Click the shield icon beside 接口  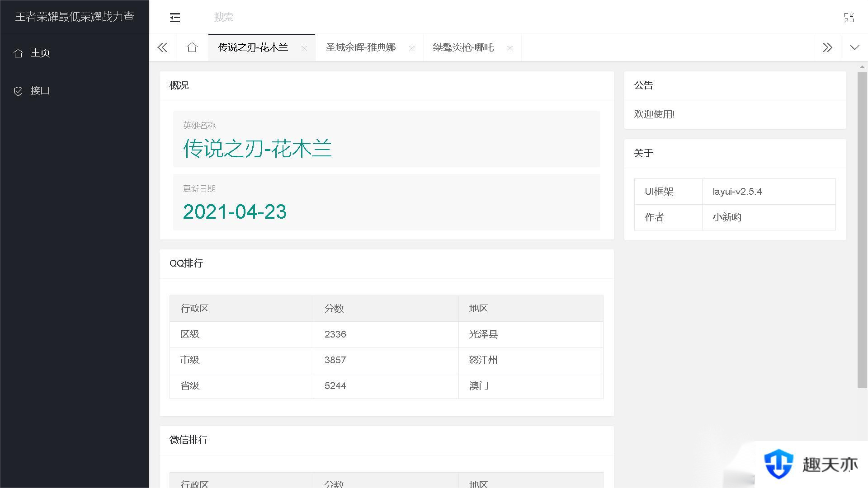point(18,91)
